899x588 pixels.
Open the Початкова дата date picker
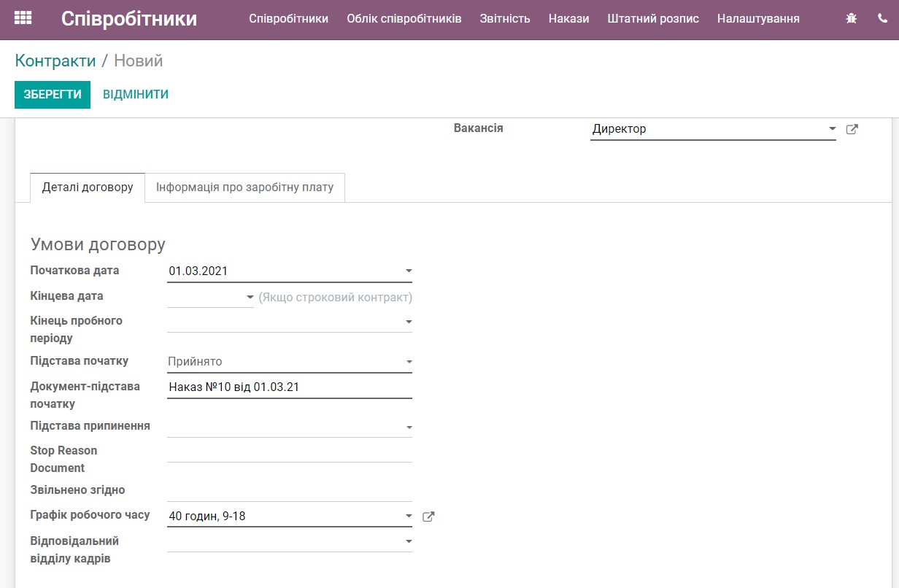(407, 271)
